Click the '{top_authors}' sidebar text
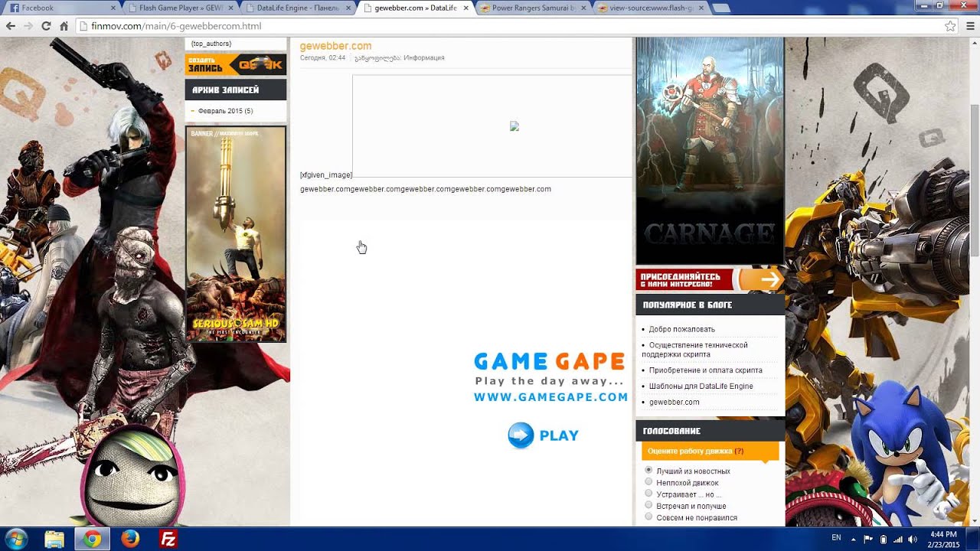 [211, 44]
